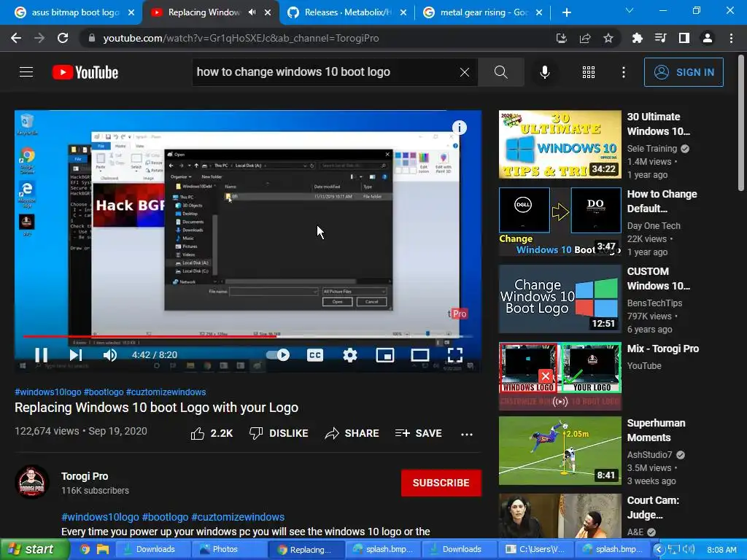Focus the YouTube search input field
Image resolution: width=747 pixels, height=560 pixels.
click(324, 72)
